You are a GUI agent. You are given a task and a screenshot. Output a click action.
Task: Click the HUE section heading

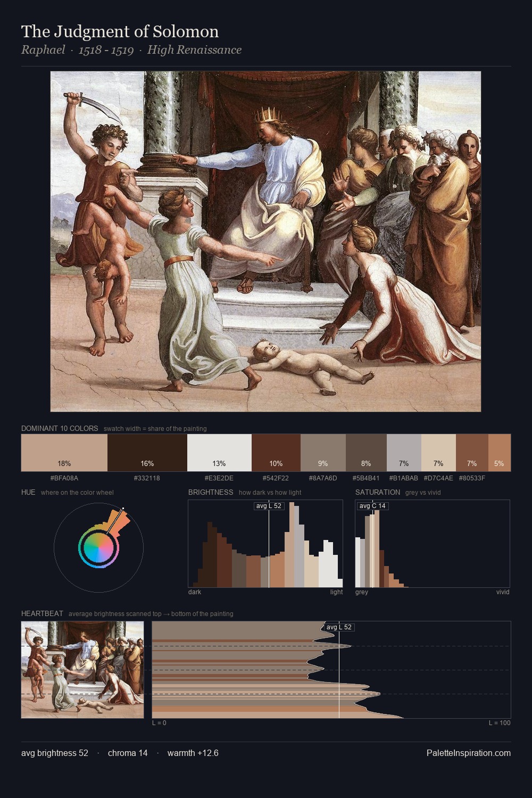click(x=28, y=492)
